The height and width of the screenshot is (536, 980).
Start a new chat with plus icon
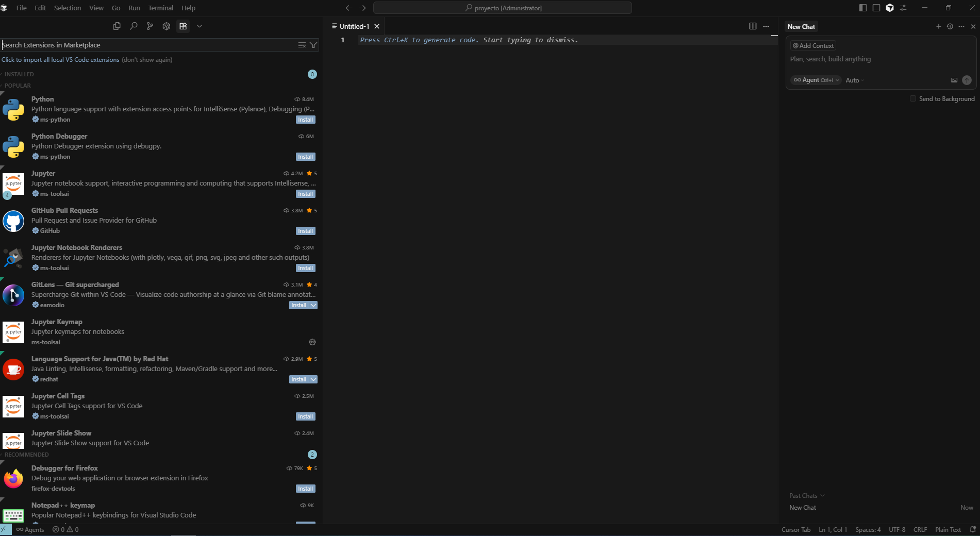click(939, 26)
